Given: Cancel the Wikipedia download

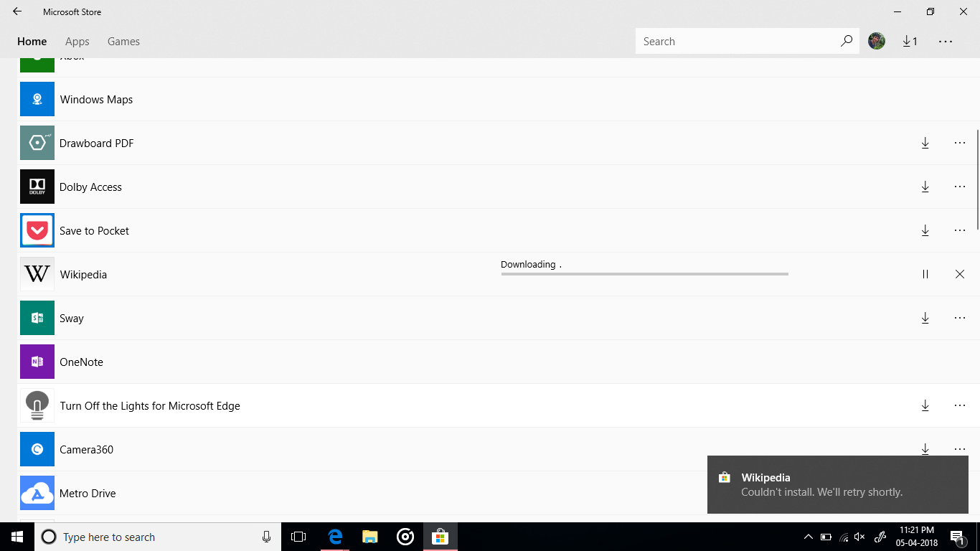Looking at the screenshot, I should [x=960, y=274].
